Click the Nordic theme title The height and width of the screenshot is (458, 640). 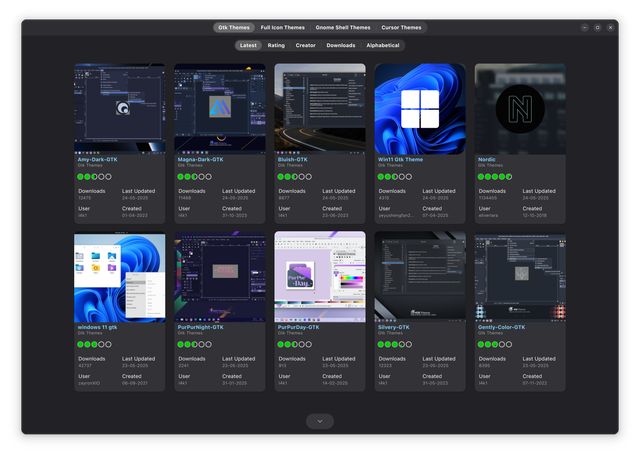coord(487,159)
